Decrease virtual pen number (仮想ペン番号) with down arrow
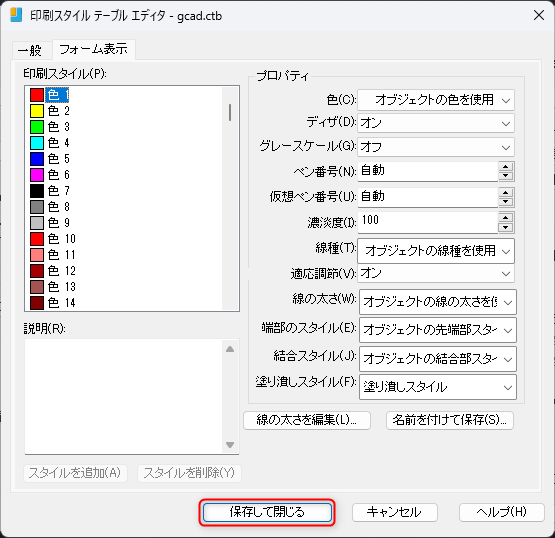 click(506, 202)
